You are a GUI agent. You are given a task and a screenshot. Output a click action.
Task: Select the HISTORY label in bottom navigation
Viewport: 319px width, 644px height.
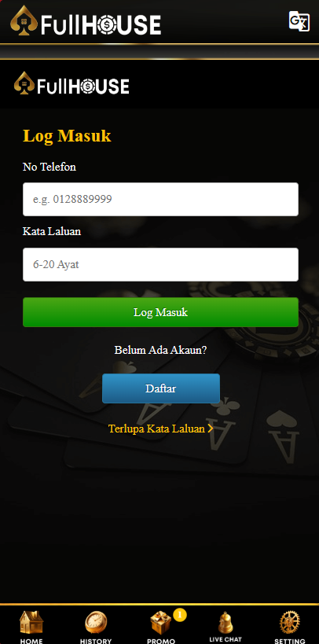pos(96,640)
